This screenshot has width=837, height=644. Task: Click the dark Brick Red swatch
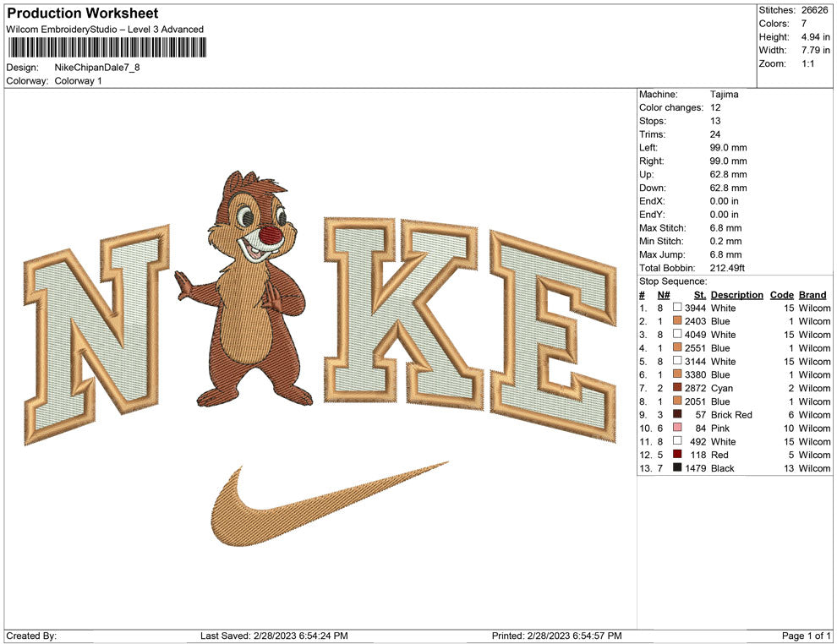click(677, 414)
